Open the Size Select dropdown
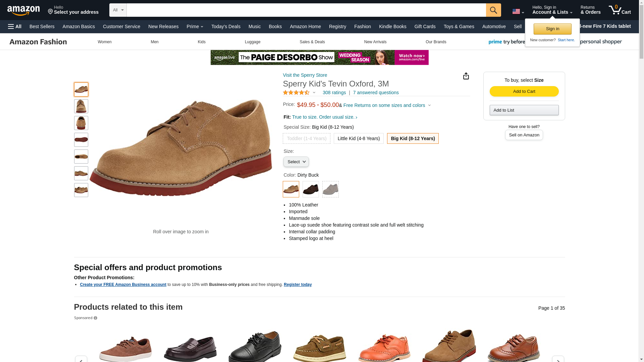Screen dimensions: 644x362 point(296,162)
